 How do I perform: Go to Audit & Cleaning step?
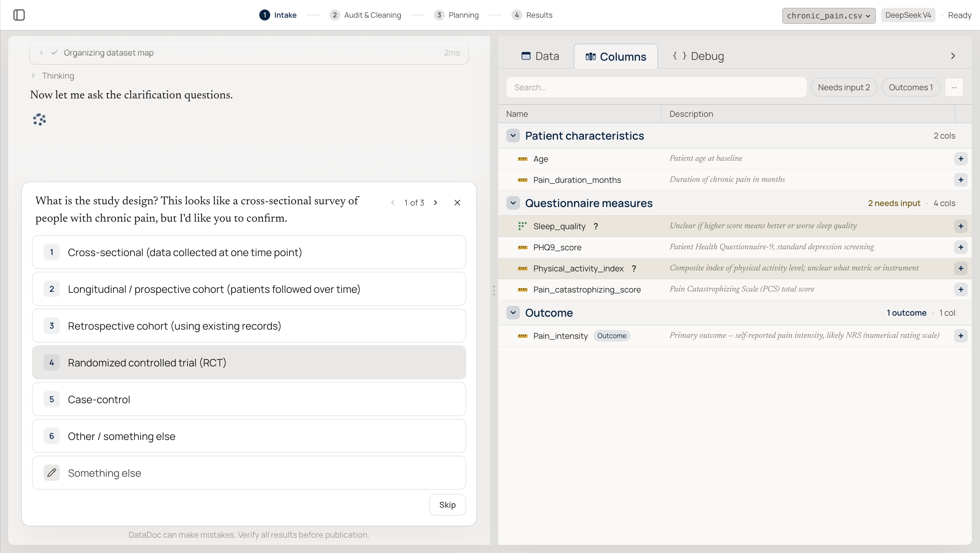(365, 15)
